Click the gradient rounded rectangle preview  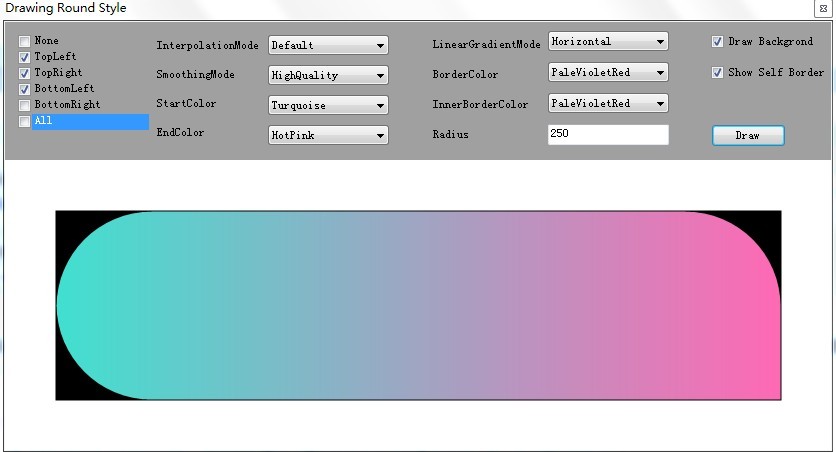tap(419, 305)
